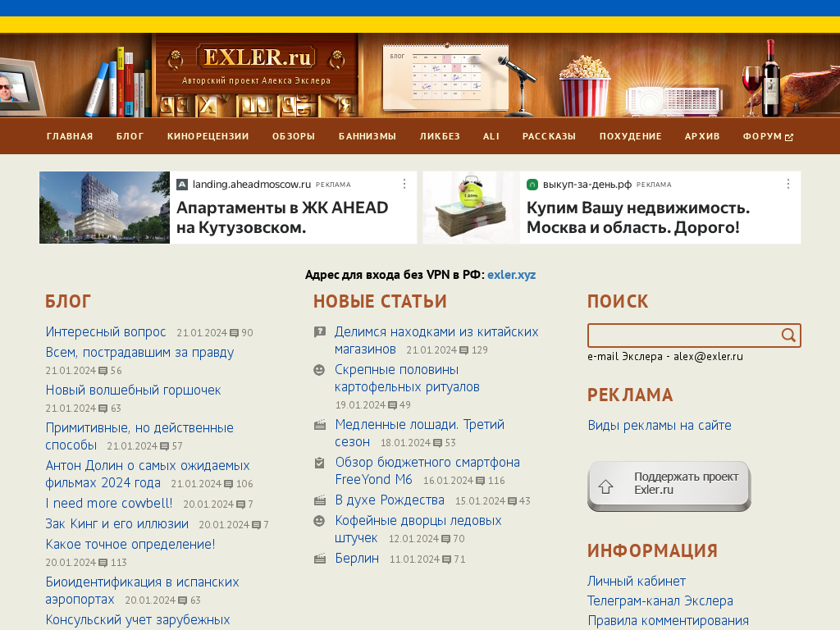
Task: Click the aheadmoscow advertiser logo icon
Action: [182, 185]
